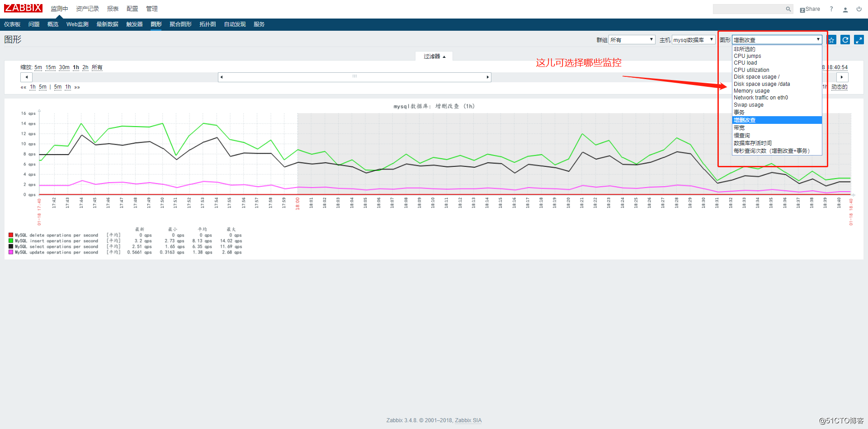Select Network traffic on eth0 option
868x429 pixels.
tap(777, 98)
